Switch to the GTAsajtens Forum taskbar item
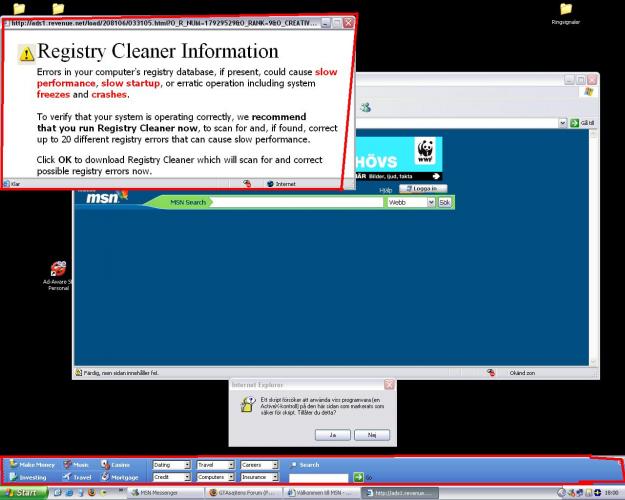 click(x=244, y=493)
